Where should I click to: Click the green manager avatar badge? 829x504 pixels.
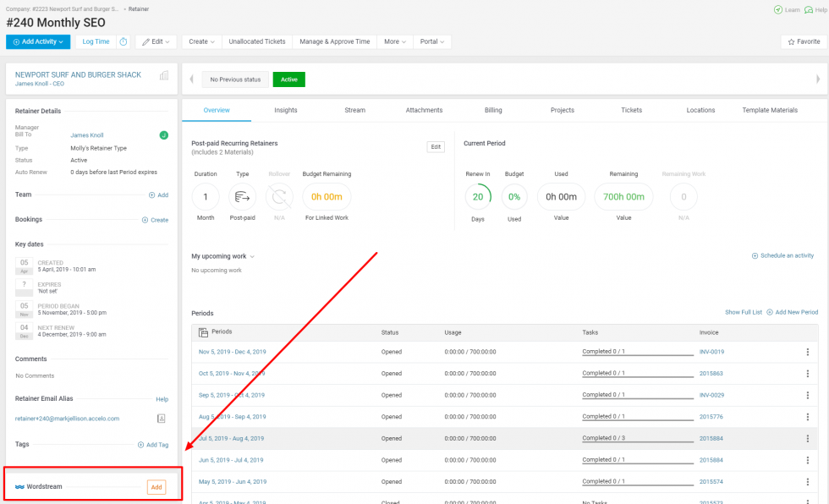point(163,135)
